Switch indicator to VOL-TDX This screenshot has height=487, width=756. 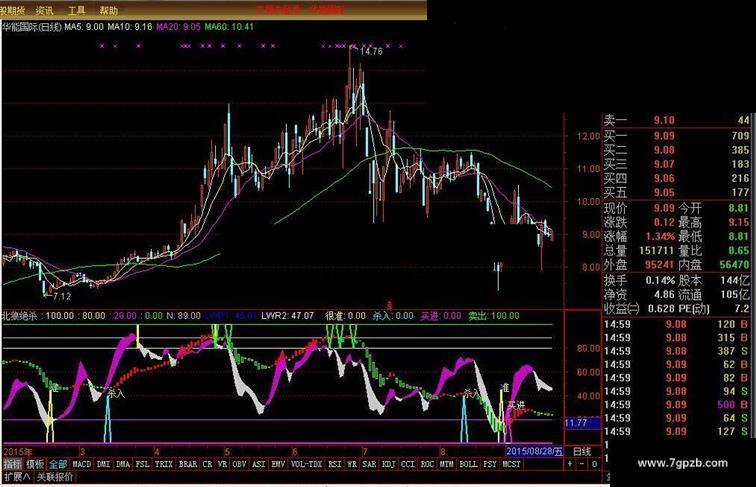[306, 464]
